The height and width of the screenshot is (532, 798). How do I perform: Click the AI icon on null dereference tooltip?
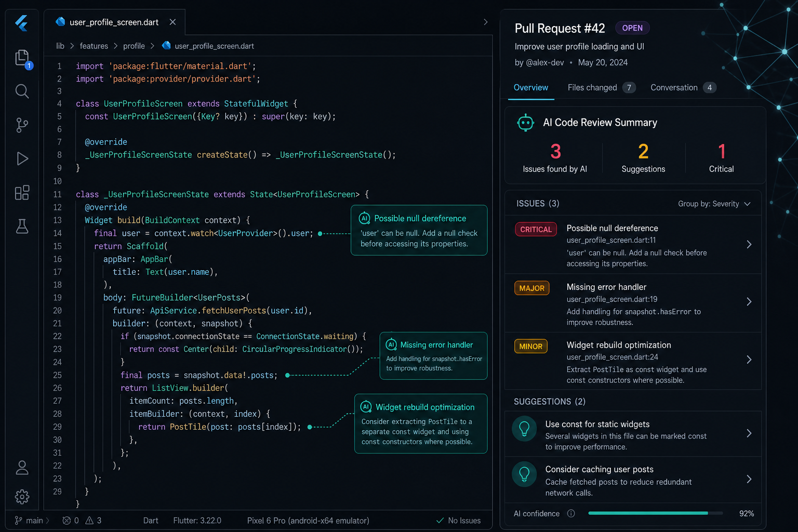point(365,218)
